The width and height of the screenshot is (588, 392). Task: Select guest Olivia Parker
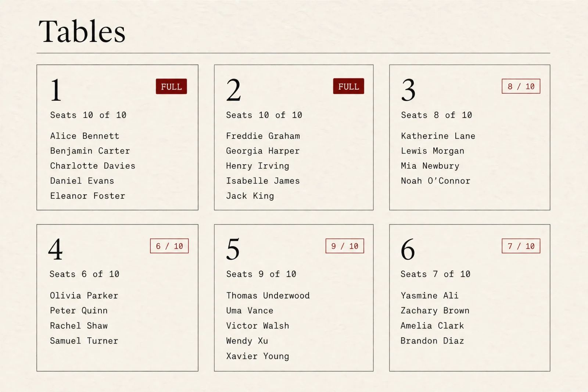click(x=84, y=295)
